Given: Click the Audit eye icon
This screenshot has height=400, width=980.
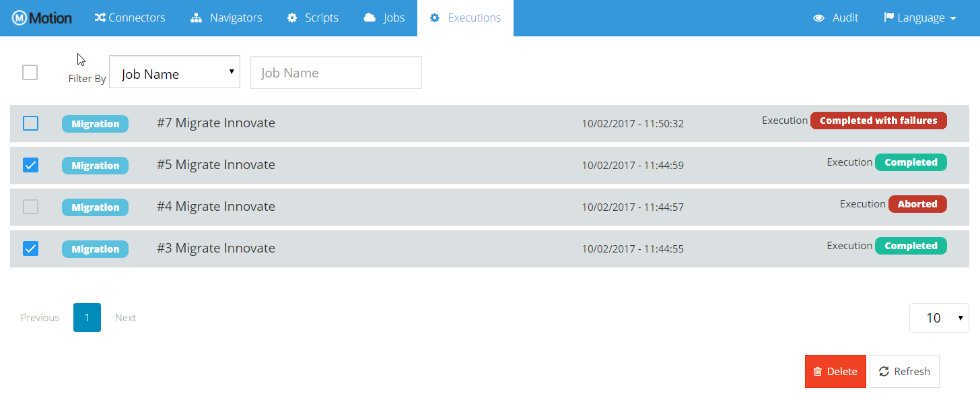Looking at the screenshot, I should pos(819,18).
